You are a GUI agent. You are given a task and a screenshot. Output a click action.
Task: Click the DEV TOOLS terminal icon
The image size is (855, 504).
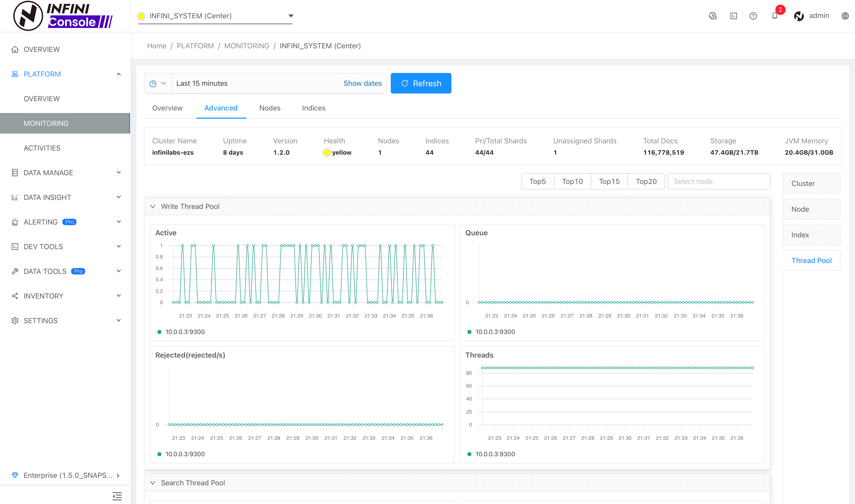click(15, 247)
